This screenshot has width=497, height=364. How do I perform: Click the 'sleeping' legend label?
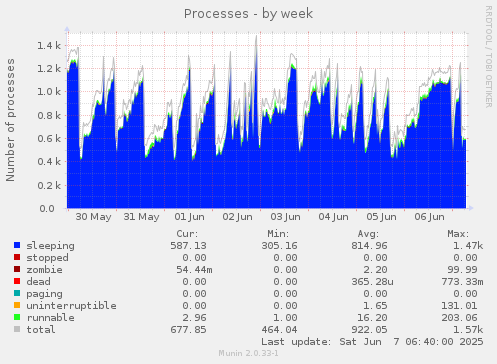tap(50, 246)
